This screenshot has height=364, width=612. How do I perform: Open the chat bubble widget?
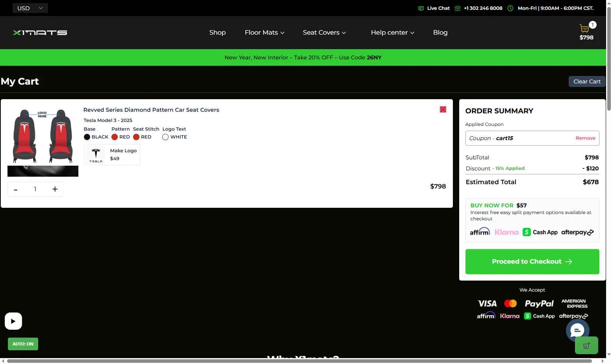point(577,330)
